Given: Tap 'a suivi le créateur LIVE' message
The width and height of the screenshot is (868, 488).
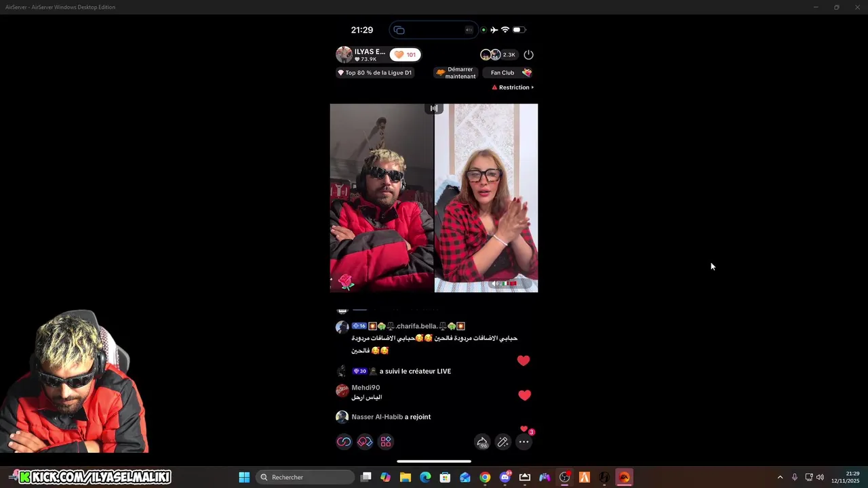Looking at the screenshot, I should click(x=415, y=371).
